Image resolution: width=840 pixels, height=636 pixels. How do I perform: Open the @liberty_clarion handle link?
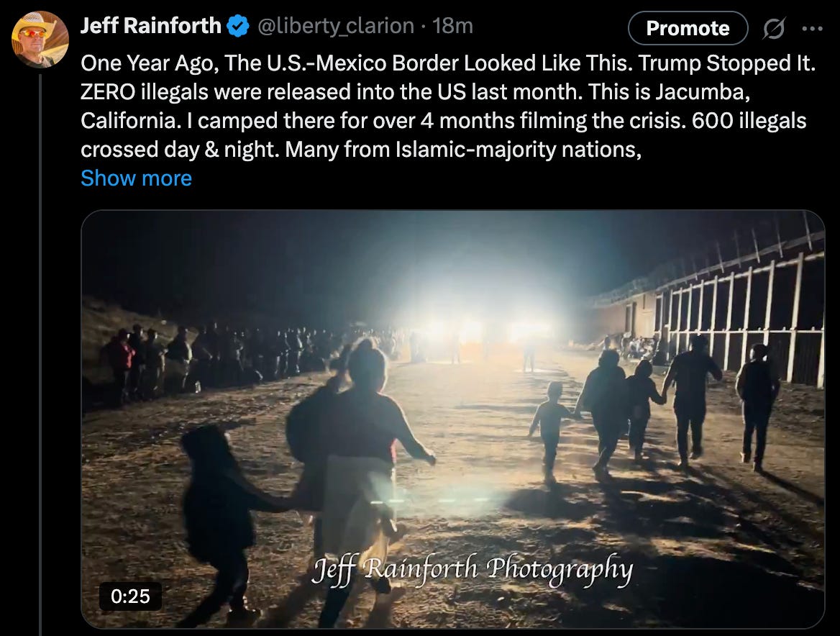point(336,26)
